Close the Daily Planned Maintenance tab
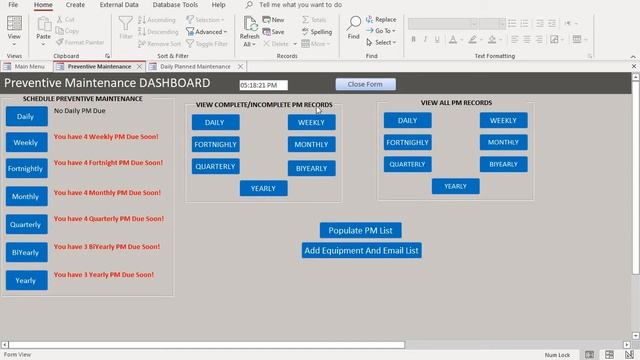Screen dimensions: 640x360 point(240,67)
